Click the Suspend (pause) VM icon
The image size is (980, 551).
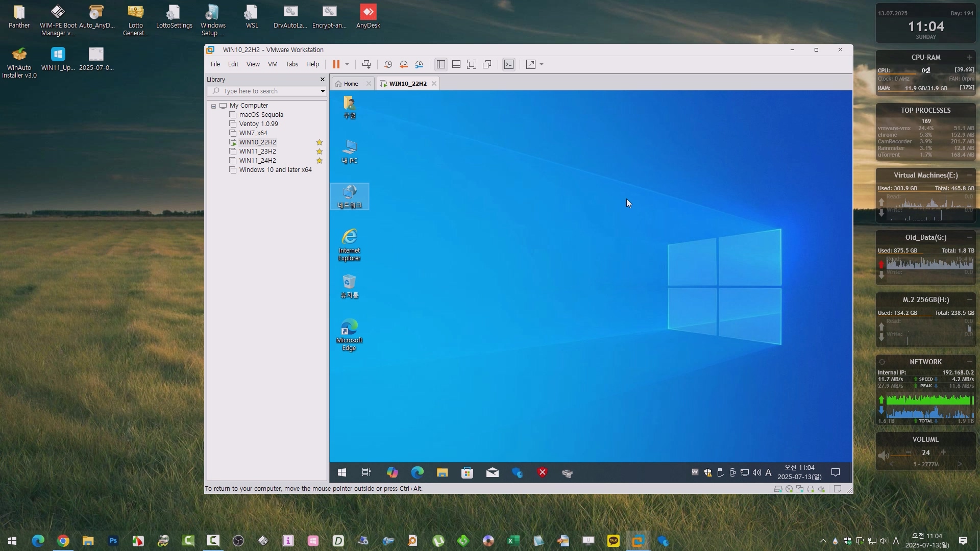(336, 64)
